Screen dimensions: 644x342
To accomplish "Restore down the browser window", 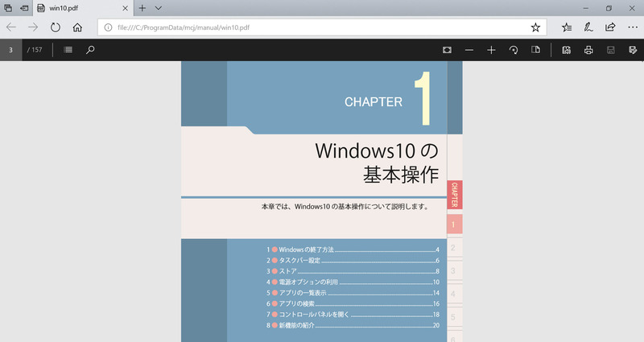I will pos(609,8).
